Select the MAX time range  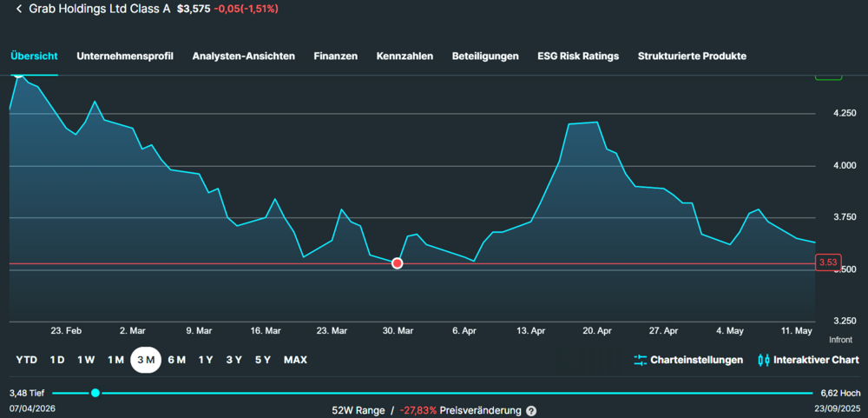(x=296, y=360)
